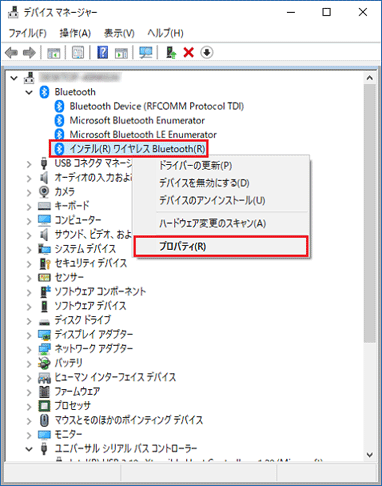This screenshot has height=486, width=382.
Task: Click the show/hide console tree icon
Action: pos(53,53)
